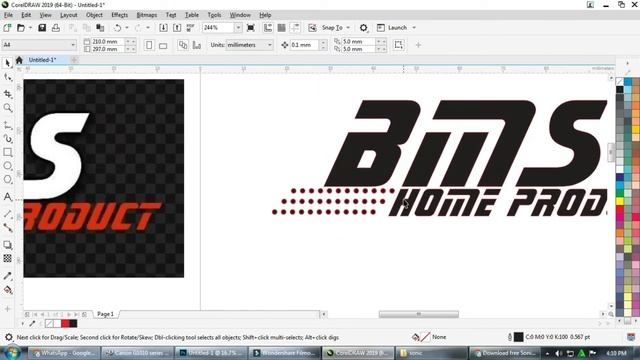Viewport: 640px width, 360px height.
Task: Open the Options gear icon
Action: [363, 28]
